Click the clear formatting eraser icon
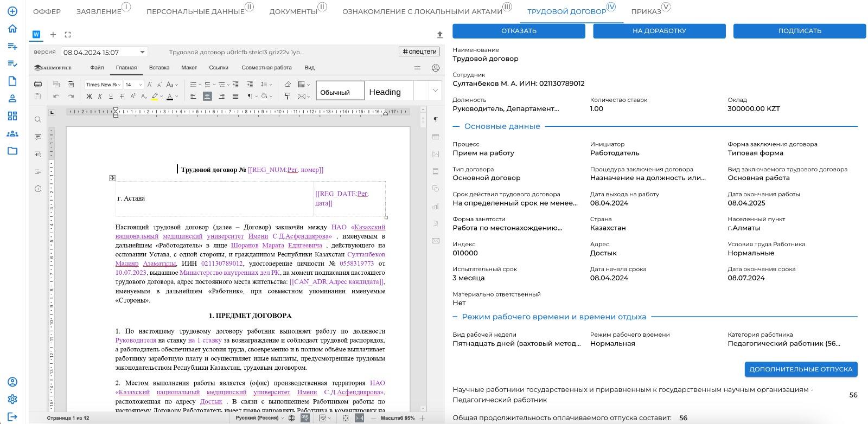Image resolution: width=868 pixels, height=424 pixels. tap(288, 85)
